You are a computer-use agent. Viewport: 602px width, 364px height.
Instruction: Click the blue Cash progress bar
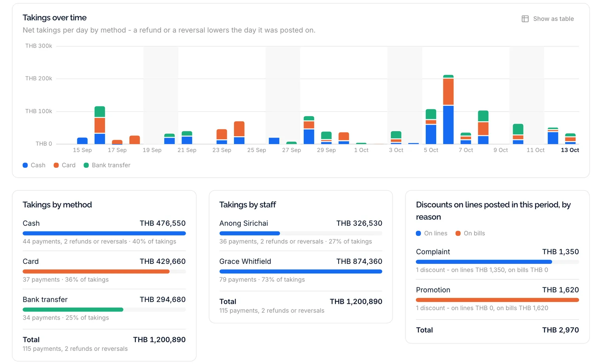104,233
